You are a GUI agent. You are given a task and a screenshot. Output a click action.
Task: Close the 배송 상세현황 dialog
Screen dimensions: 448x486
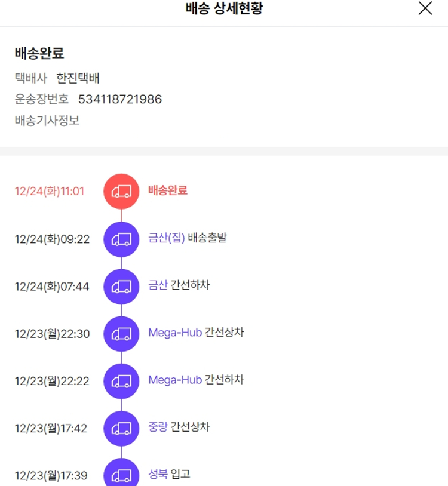(425, 8)
